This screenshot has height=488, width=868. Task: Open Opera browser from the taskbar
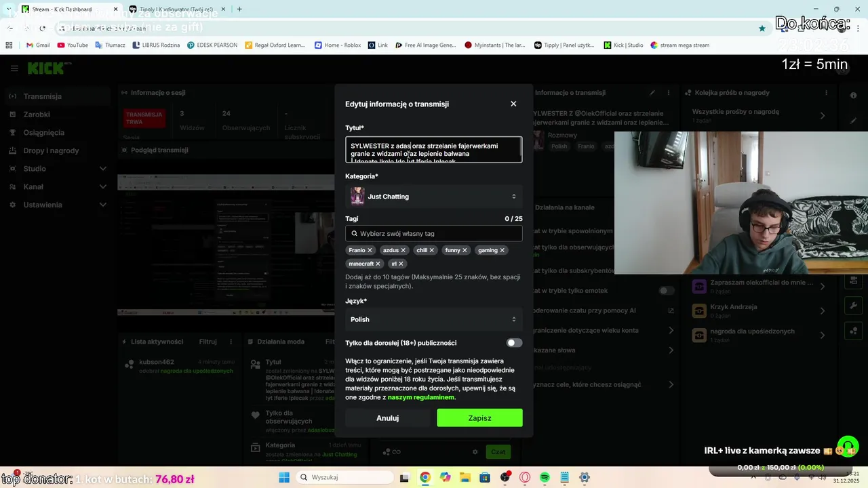coord(525,477)
